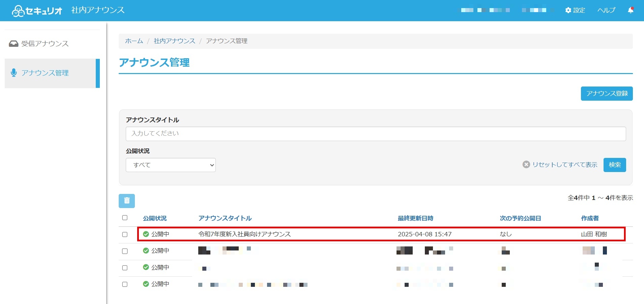644x304 pixels.
Task: Click リセットしてすべて表示 link
Action: [565, 165]
